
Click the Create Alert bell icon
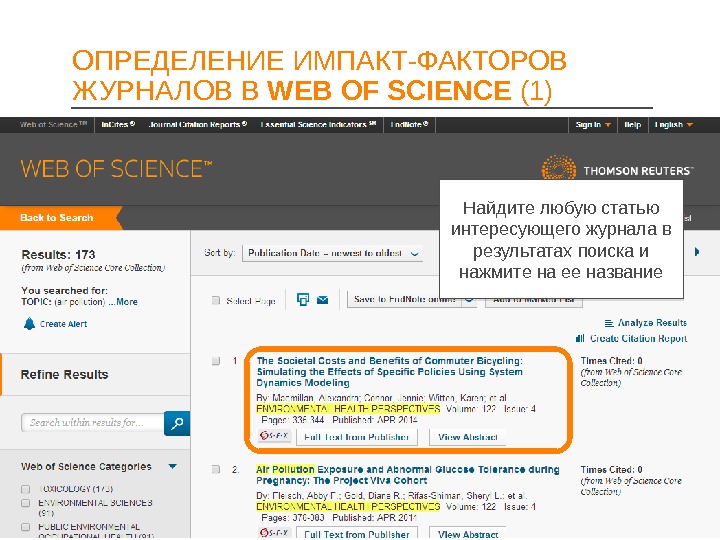[x=29, y=324]
